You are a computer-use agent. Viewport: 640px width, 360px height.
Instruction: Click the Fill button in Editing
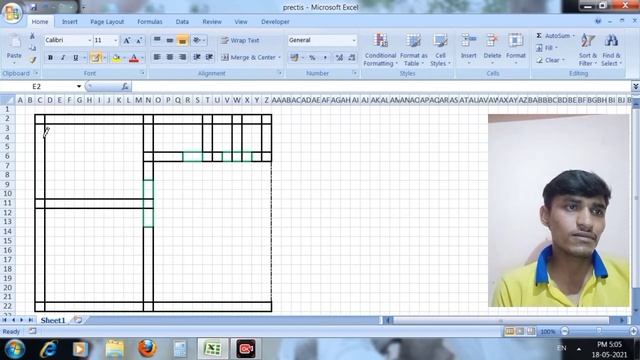(546, 48)
